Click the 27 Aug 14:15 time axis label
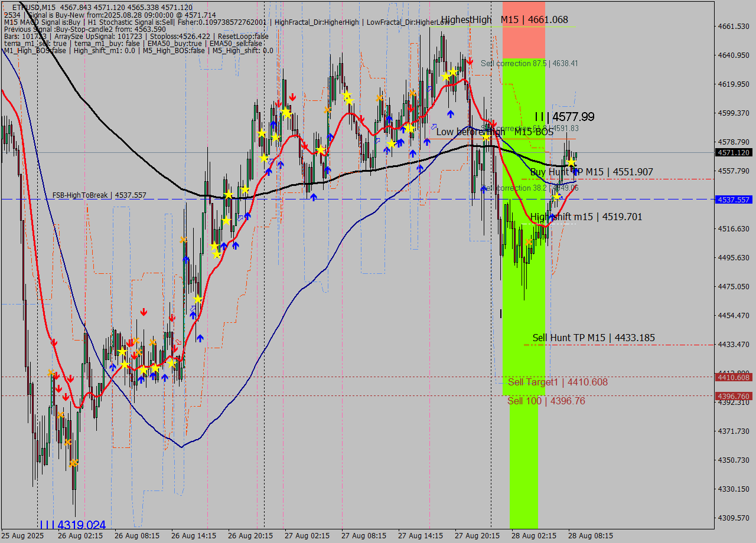This screenshot has width=756, height=543. pyautogui.click(x=419, y=536)
